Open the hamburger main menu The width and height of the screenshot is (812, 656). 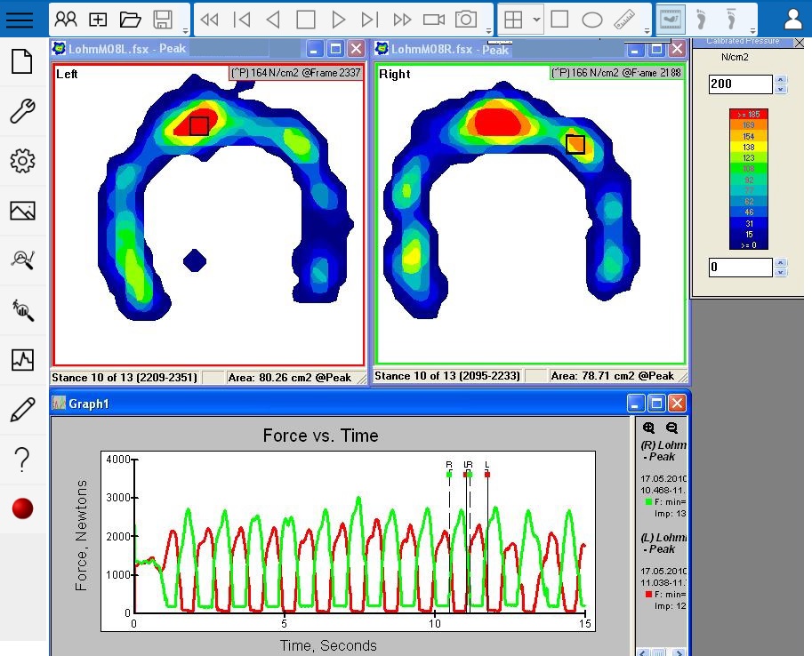20,20
